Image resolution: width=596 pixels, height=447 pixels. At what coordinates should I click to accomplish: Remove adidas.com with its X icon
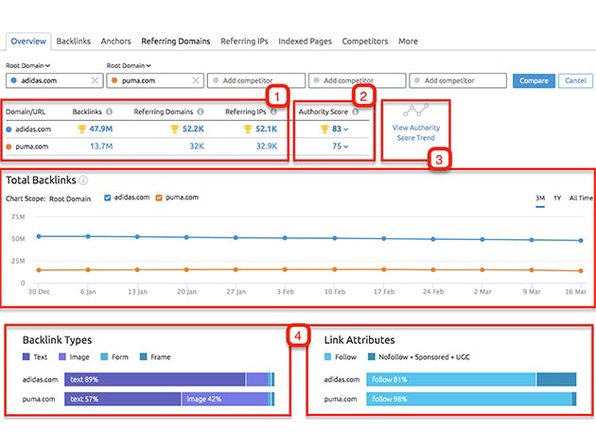pyautogui.click(x=95, y=81)
